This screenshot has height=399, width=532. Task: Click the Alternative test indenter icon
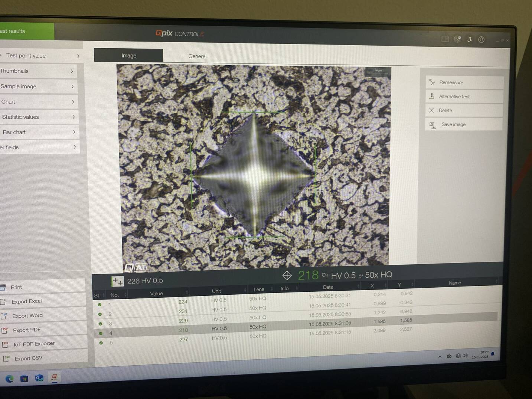pos(432,96)
